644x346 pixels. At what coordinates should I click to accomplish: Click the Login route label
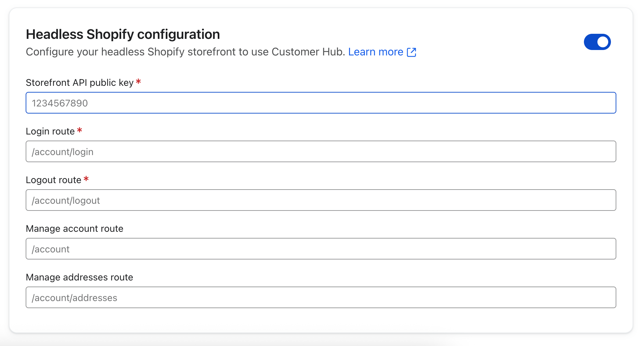click(x=50, y=131)
